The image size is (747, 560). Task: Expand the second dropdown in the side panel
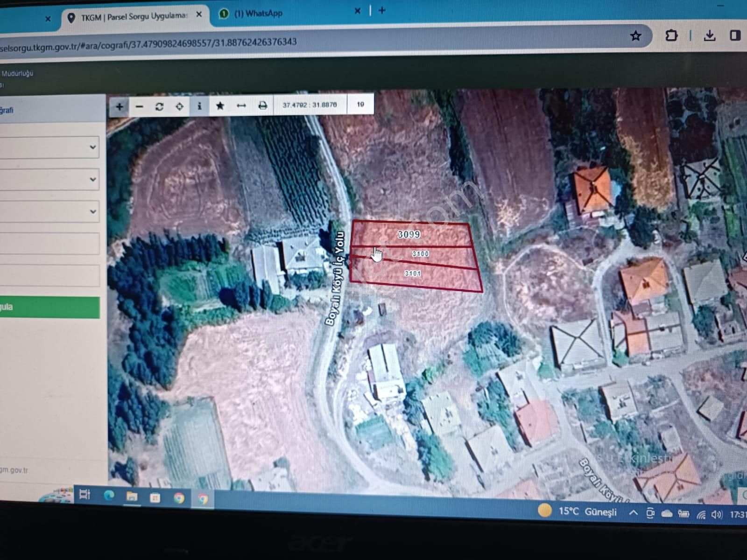pyautogui.click(x=49, y=180)
